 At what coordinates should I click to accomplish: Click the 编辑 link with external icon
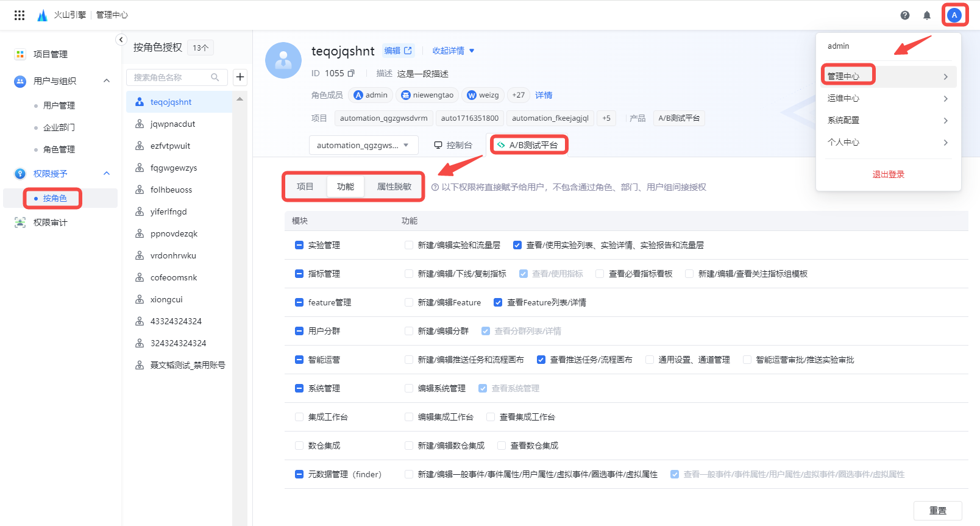pos(398,51)
